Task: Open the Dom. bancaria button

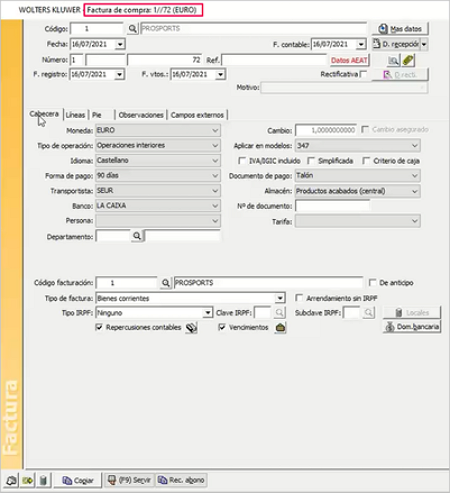Action: click(x=412, y=327)
